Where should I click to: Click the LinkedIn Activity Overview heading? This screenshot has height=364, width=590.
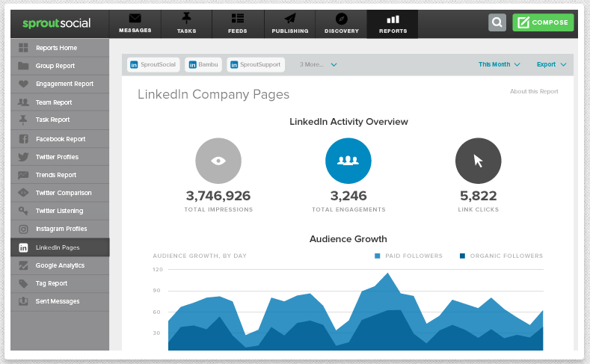pyautogui.click(x=348, y=122)
